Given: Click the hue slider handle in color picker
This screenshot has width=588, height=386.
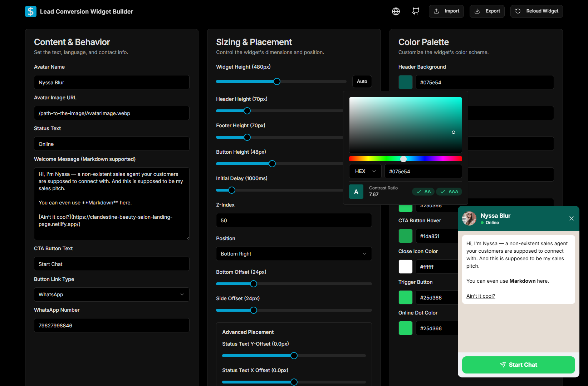Looking at the screenshot, I should [x=403, y=159].
